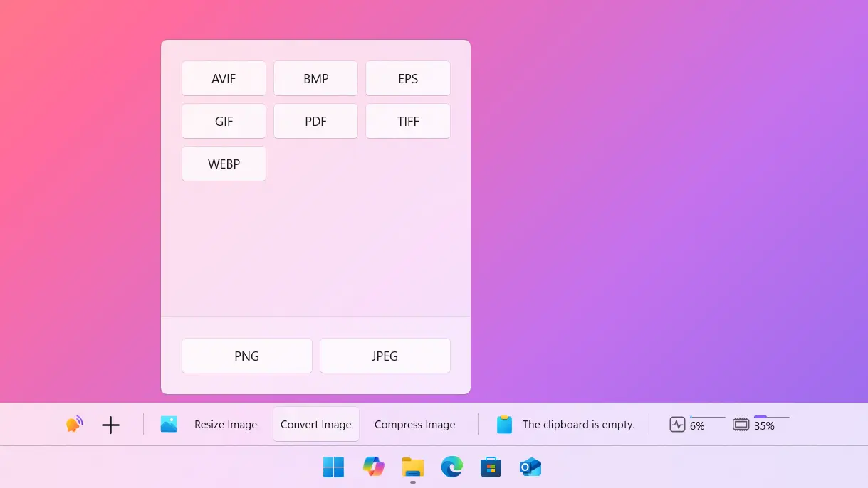Open Outlook from the taskbar
This screenshot has height=488, width=868.
pyautogui.click(x=530, y=467)
